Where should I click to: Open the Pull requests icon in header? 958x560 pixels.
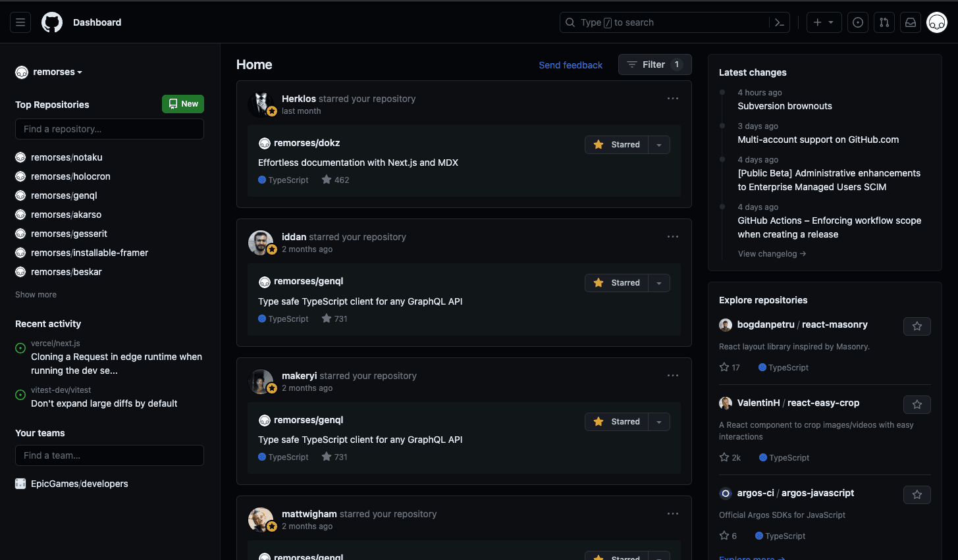[x=884, y=22]
